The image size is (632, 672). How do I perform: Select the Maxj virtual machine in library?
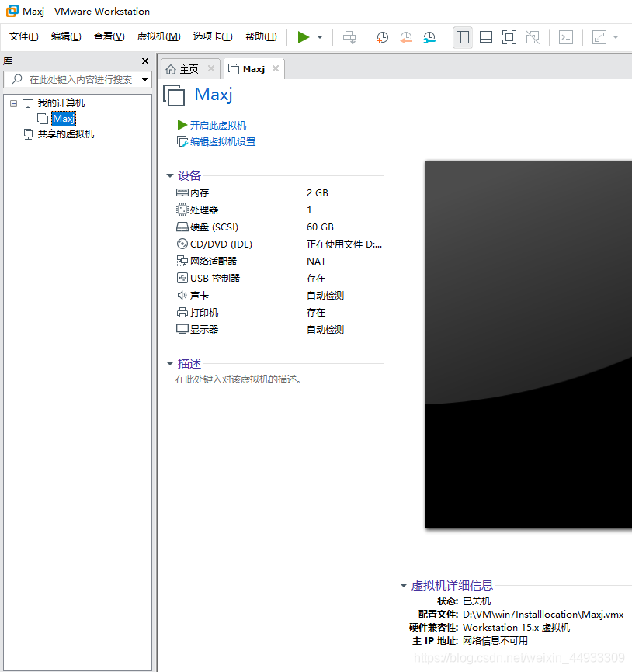(64, 119)
